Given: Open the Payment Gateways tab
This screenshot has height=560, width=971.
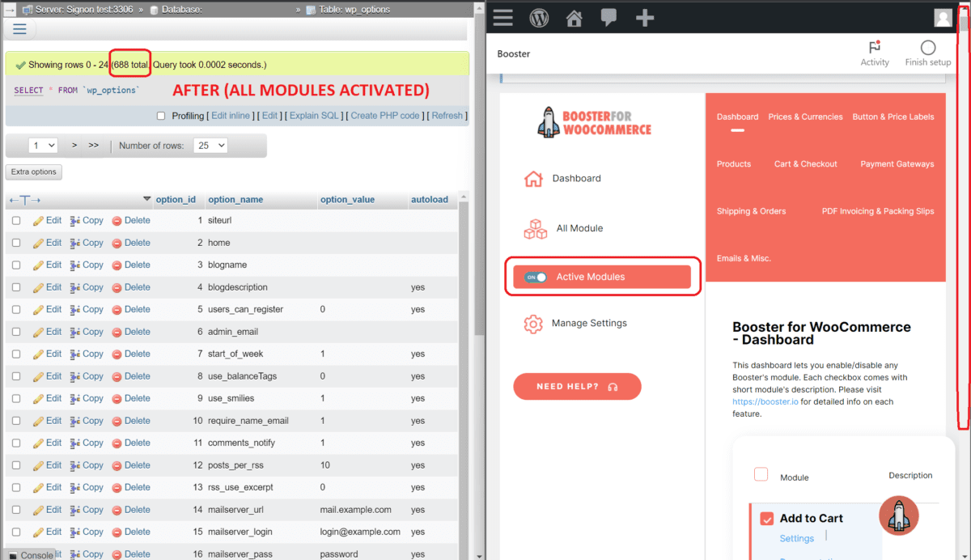Looking at the screenshot, I should tap(897, 164).
